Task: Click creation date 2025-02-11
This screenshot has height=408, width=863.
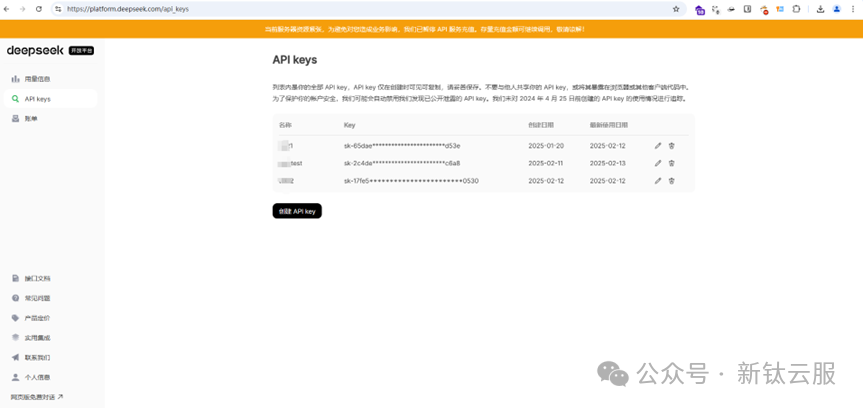Action: point(546,163)
